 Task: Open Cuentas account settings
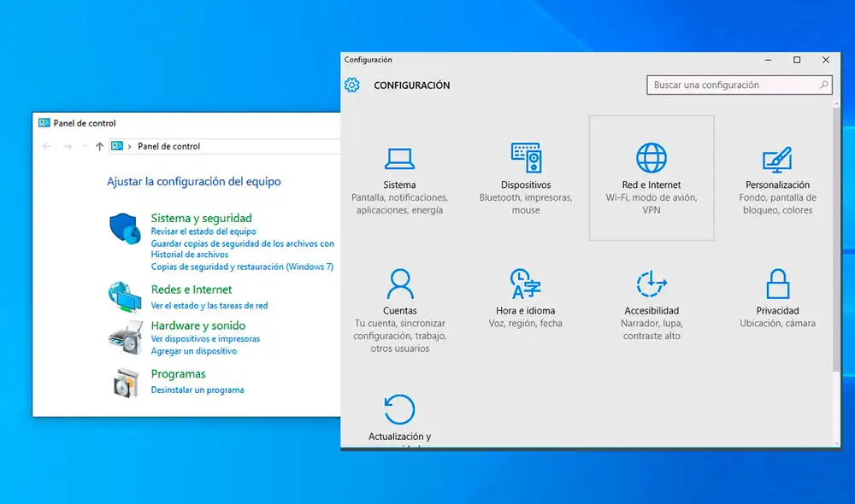coord(399,295)
